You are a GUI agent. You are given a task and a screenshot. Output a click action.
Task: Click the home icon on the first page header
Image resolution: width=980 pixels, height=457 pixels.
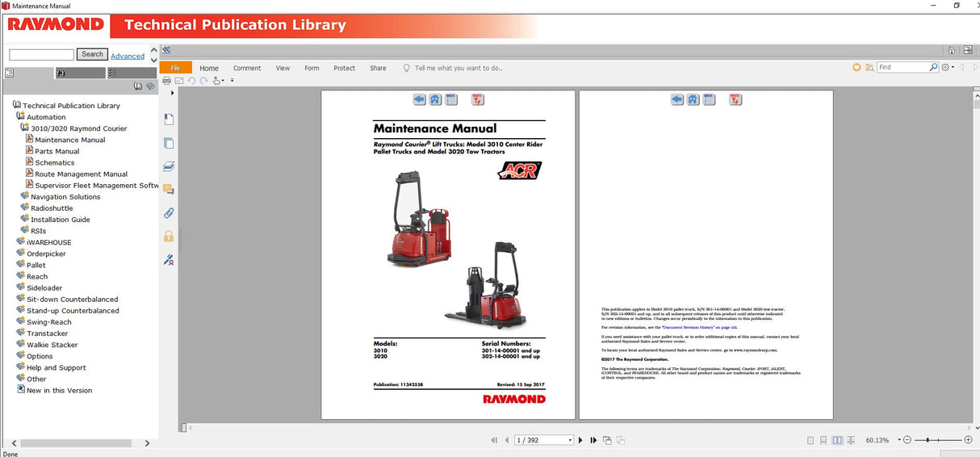tap(435, 99)
